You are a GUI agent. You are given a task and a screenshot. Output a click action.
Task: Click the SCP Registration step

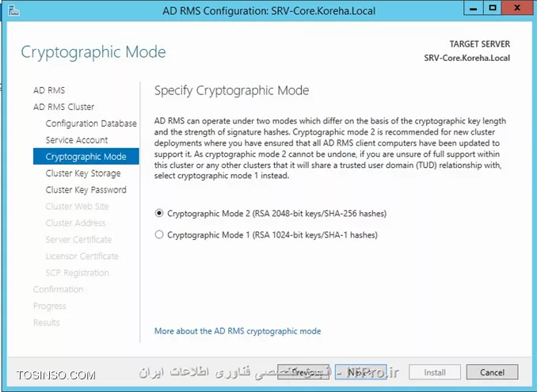[x=78, y=273]
